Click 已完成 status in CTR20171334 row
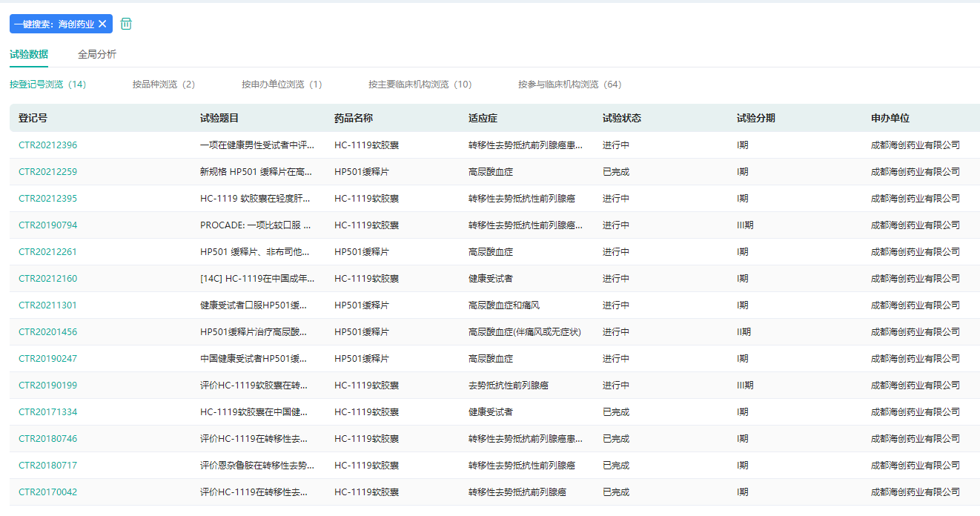Image resolution: width=980 pixels, height=516 pixels. pos(616,412)
